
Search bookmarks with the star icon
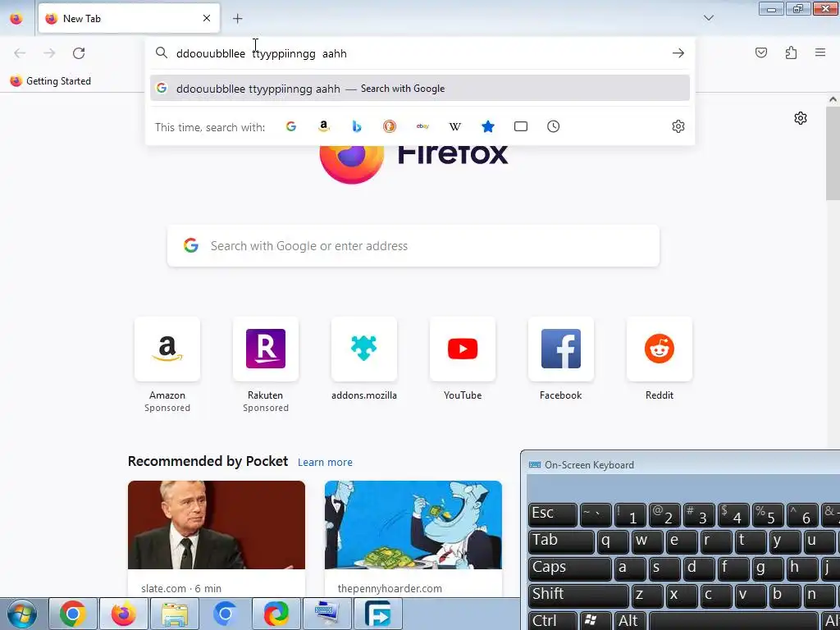coord(488,126)
